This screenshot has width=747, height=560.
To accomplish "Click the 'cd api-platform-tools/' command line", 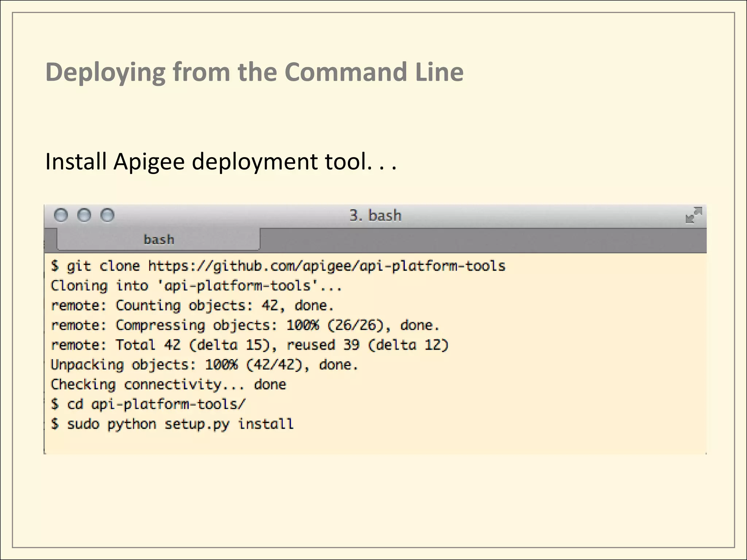I will 148,404.
